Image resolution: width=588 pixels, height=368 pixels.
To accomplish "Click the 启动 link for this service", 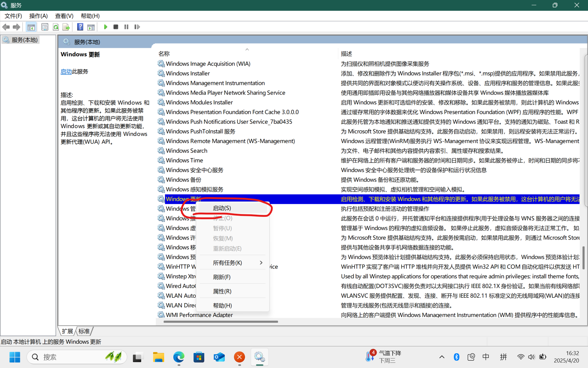I will coord(66,71).
